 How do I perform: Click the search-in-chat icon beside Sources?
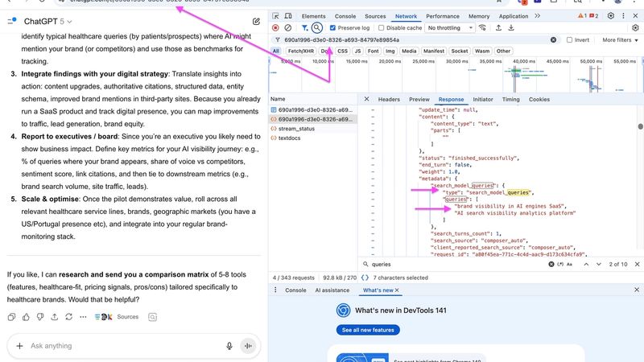coord(152,317)
